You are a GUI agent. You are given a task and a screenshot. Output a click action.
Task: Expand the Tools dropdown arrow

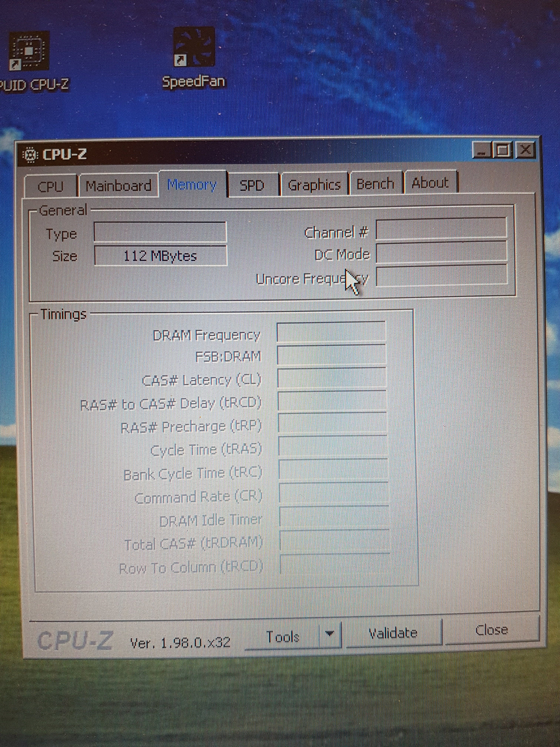tap(330, 634)
